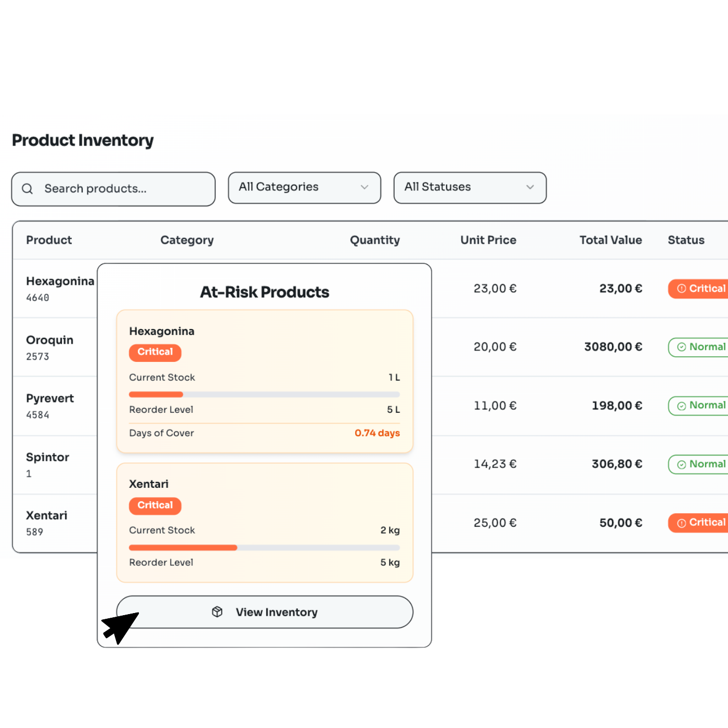Click the View Inventory button
Screen dimensions: 728x728
265,612
